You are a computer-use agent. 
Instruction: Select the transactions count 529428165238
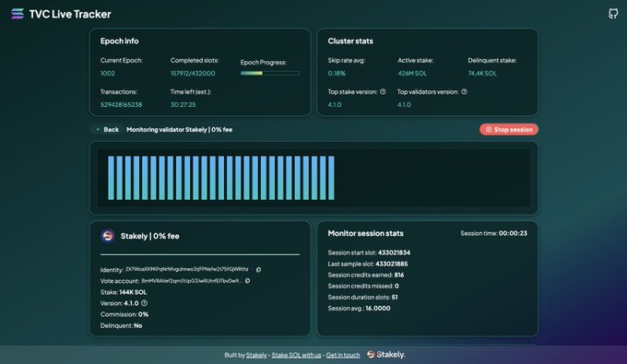121,105
